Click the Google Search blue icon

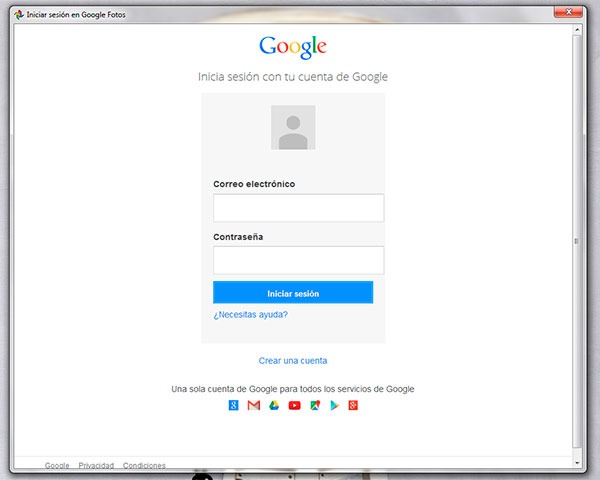coord(234,405)
